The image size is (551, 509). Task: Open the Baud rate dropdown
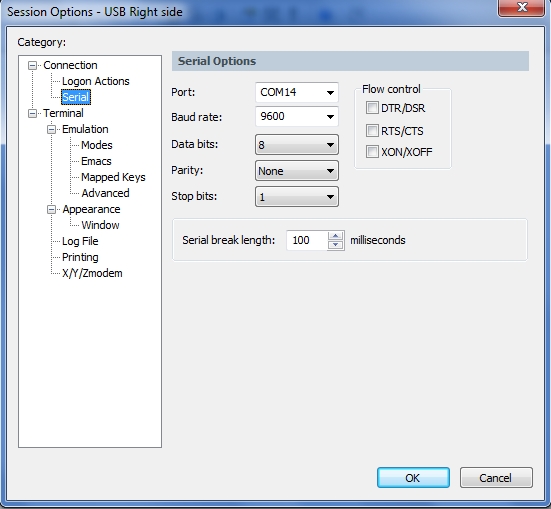(x=297, y=116)
